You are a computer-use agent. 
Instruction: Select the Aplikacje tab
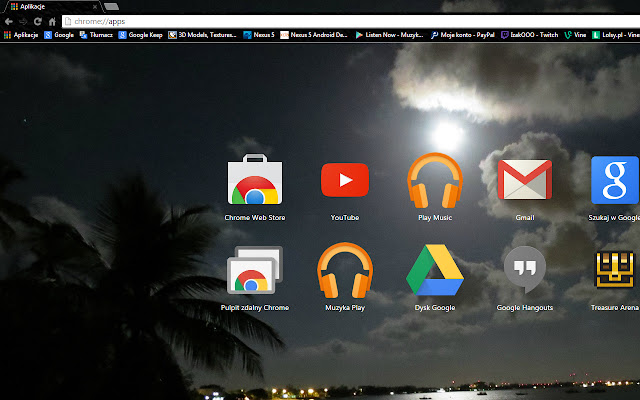click(x=51, y=7)
